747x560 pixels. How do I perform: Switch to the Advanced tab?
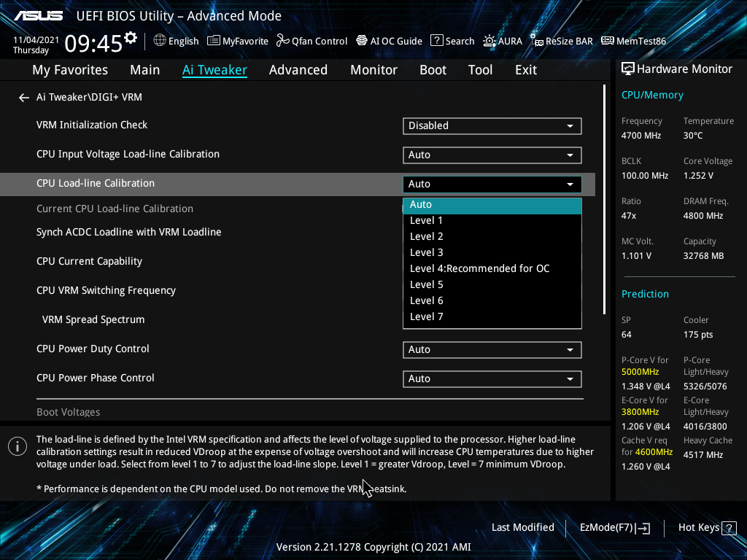tap(298, 70)
